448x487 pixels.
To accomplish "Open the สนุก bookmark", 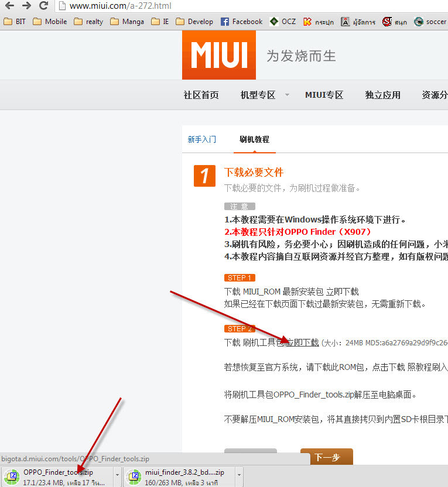I will (395, 22).
